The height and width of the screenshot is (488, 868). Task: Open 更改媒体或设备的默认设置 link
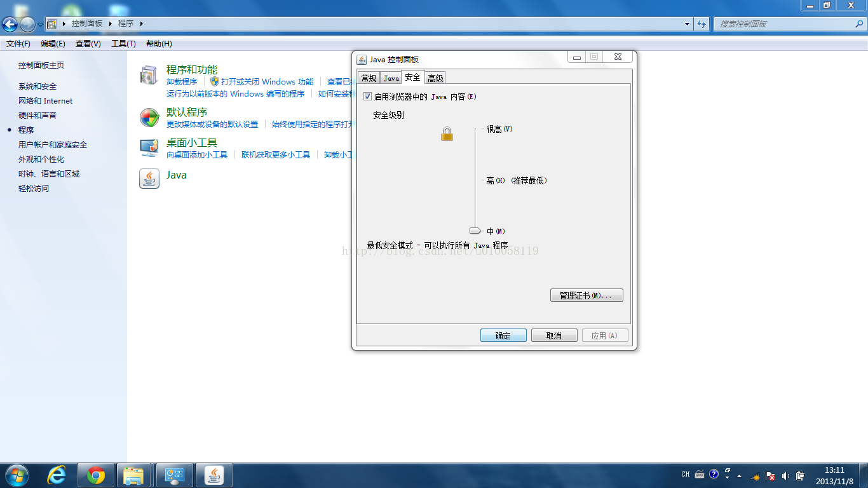pos(212,124)
